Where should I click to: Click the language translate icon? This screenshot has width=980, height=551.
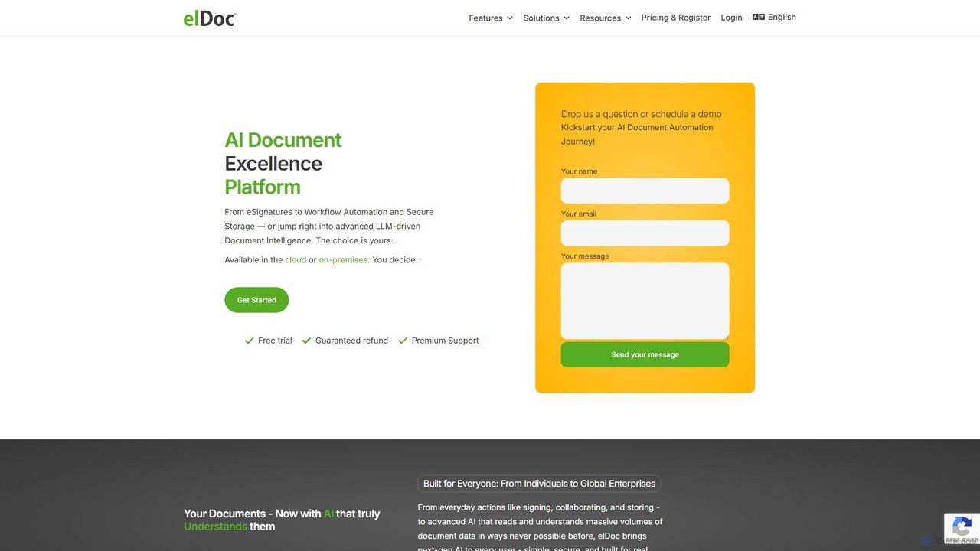[x=759, y=17]
